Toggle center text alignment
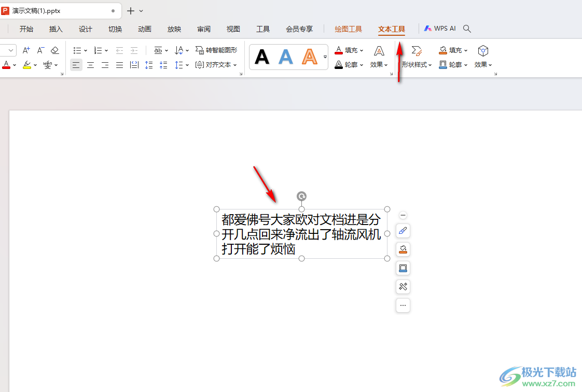The height and width of the screenshot is (392, 582). pyautogui.click(x=91, y=65)
